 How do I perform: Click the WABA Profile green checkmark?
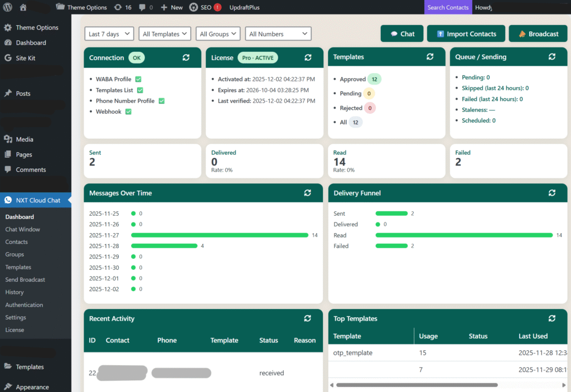[138, 79]
